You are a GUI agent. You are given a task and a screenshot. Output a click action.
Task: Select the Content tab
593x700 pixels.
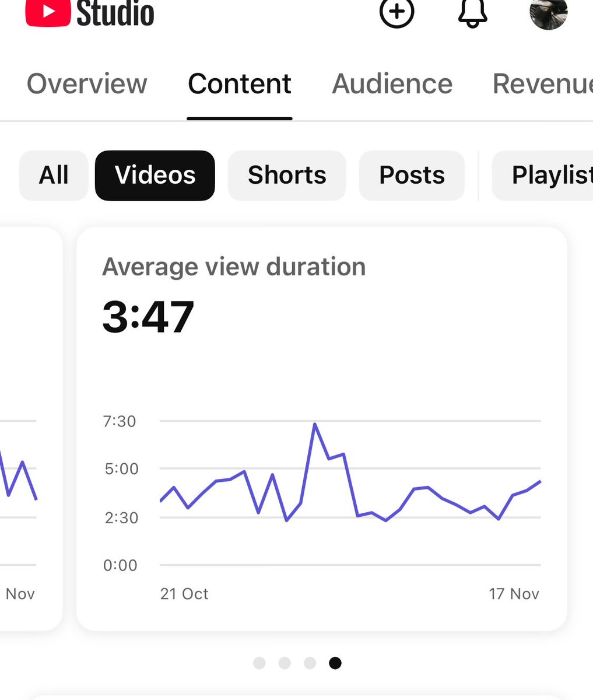240,83
